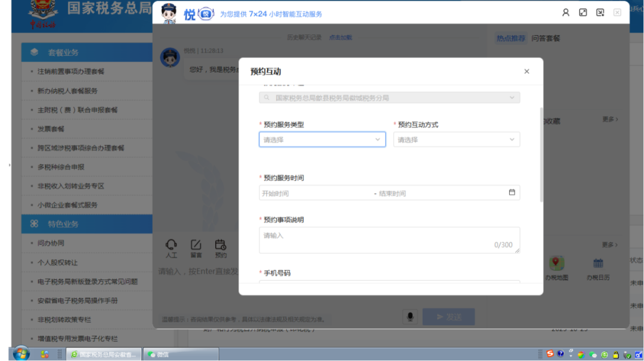Click the blue key tray icon
Viewport: 644px width, 361px height.
[x=639, y=355]
